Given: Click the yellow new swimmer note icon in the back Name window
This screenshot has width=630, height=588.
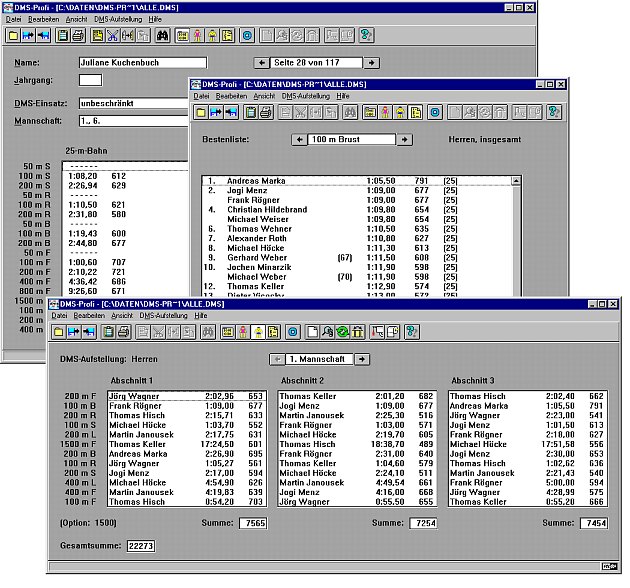Looking at the screenshot, I should [x=97, y=35].
